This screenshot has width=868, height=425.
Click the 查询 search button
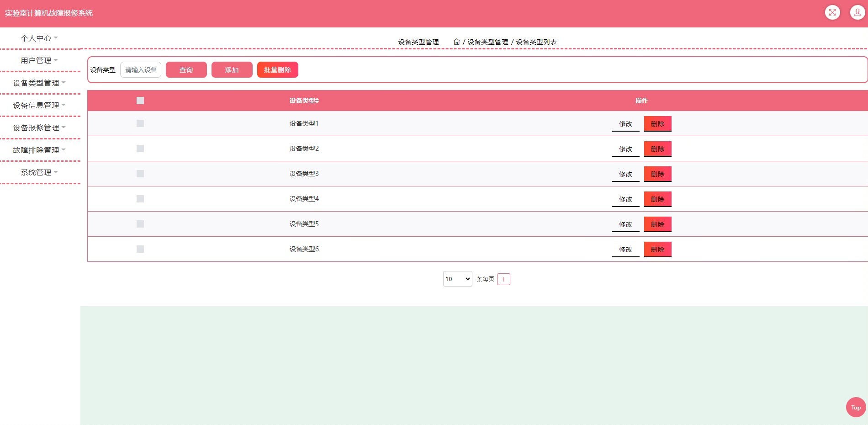(186, 70)
